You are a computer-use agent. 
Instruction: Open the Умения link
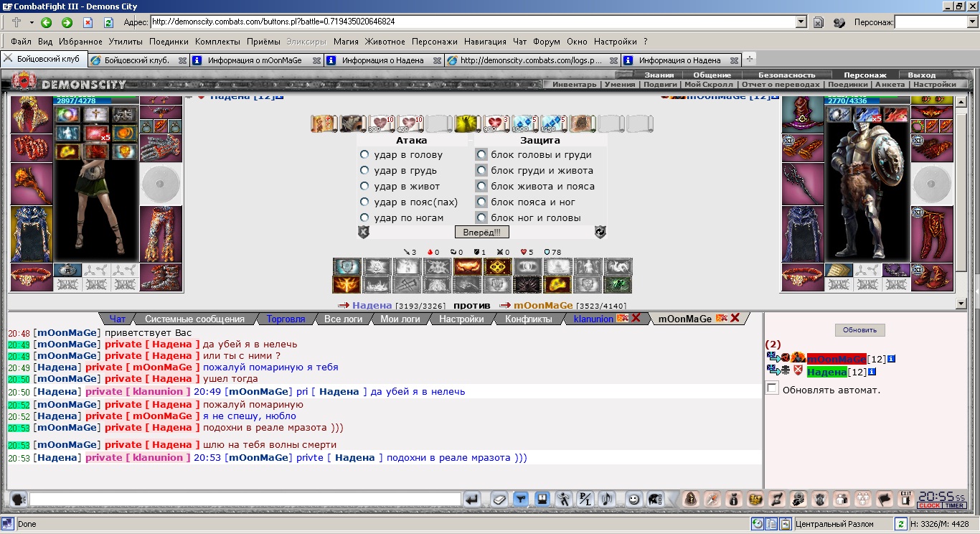[x=619, y=84]
